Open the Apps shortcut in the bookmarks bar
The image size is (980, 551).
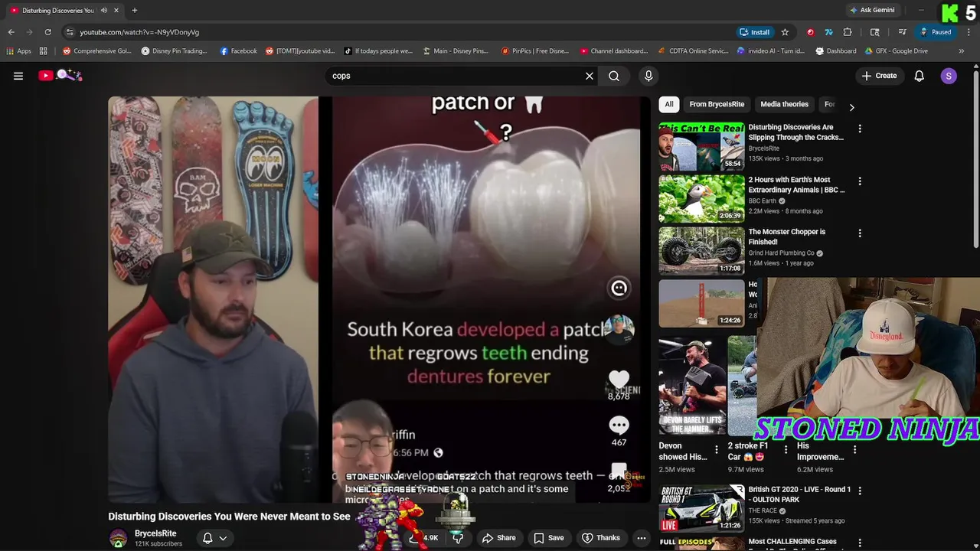tap(19, 51)
